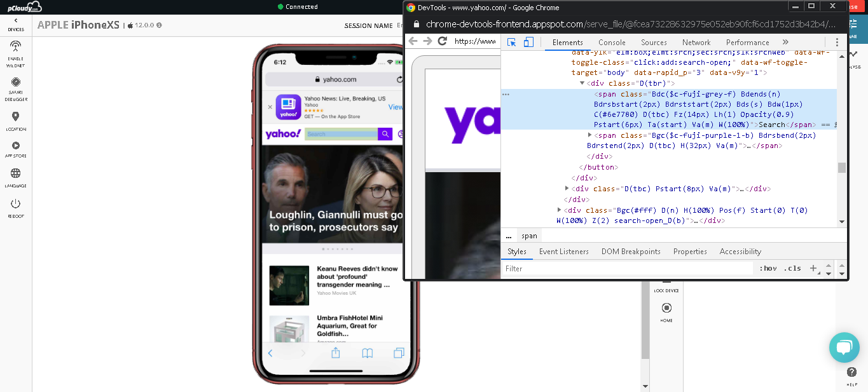The width and height of the screenshot is (868, 392).
Task: Click DevTools browser forward arrow
Action: 427,41
